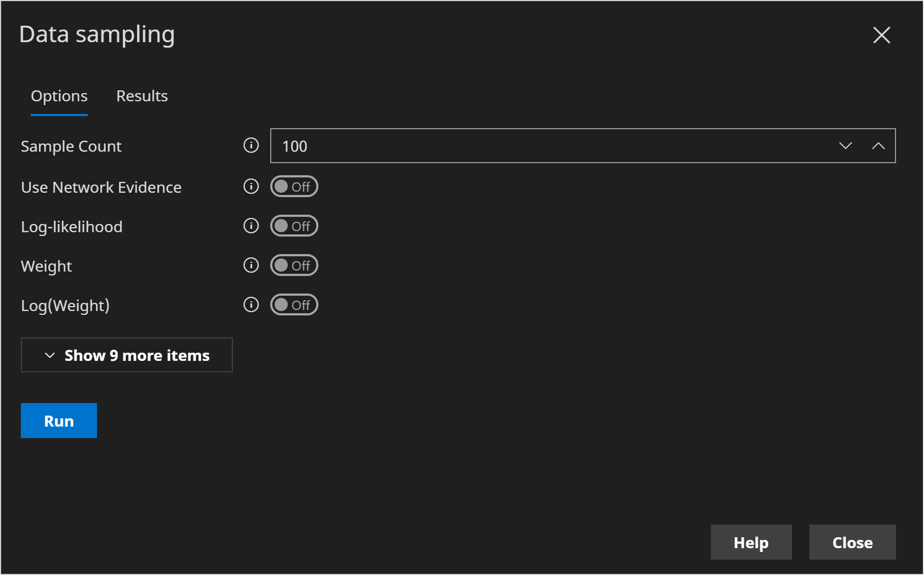Switch to the Results tab
This screenshot has height=575, width=924.
pyautogui.click(x=141, y=95)
